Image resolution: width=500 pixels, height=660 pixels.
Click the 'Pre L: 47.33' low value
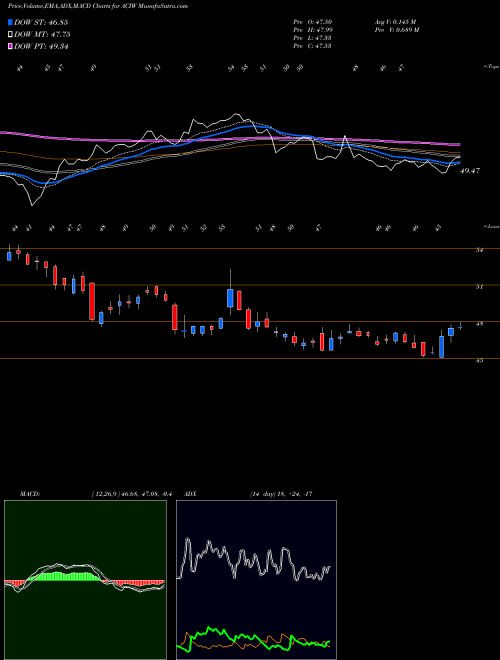[312, 38]
